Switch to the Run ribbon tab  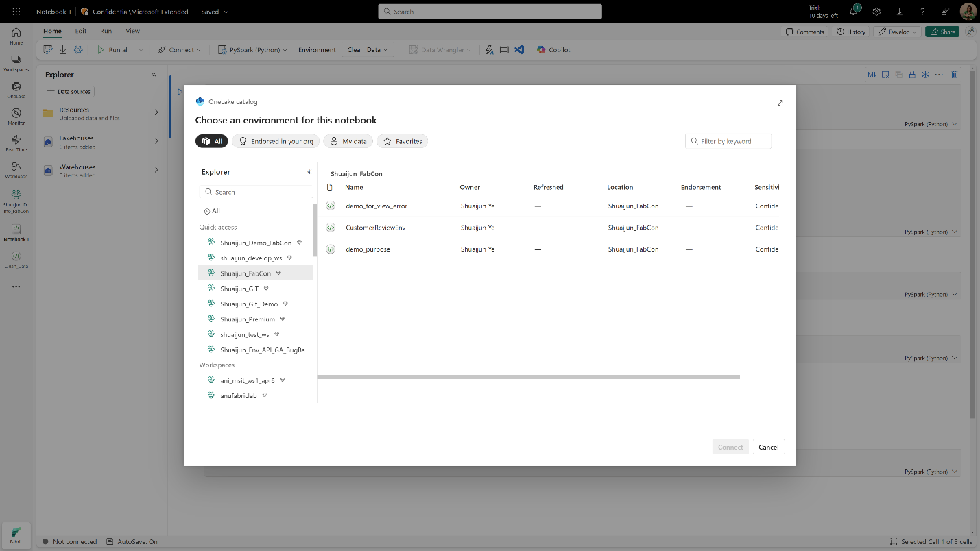pyautogui.click(x=106, y=31)
